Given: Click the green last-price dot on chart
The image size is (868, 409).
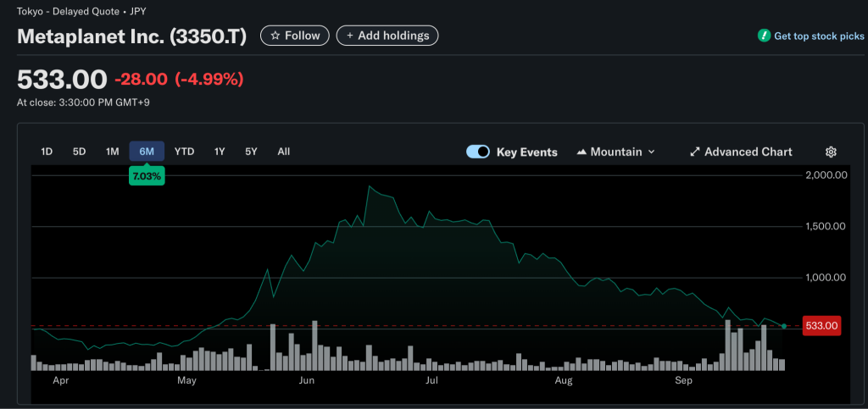Looking at the screenshot, I should tap(784, 326).
